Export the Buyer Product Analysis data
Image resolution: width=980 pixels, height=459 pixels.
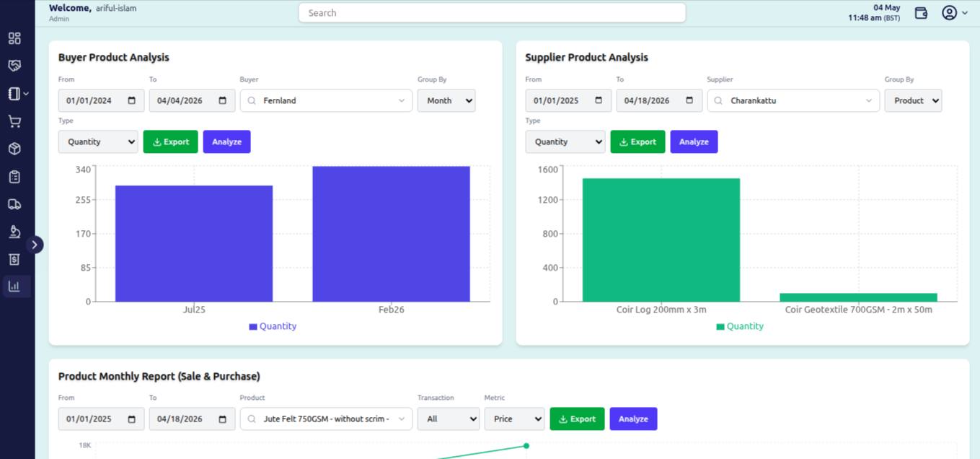point(171,142)
